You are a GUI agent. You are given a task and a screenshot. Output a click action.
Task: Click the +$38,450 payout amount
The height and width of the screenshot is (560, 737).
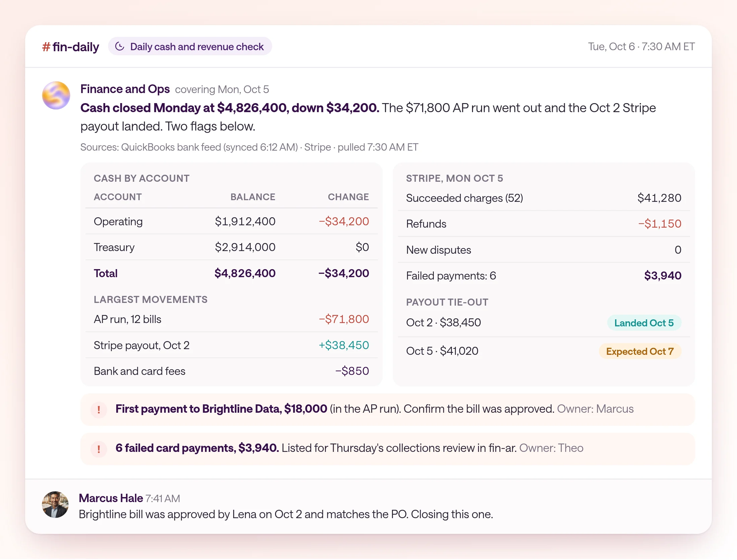click(344, 345)
